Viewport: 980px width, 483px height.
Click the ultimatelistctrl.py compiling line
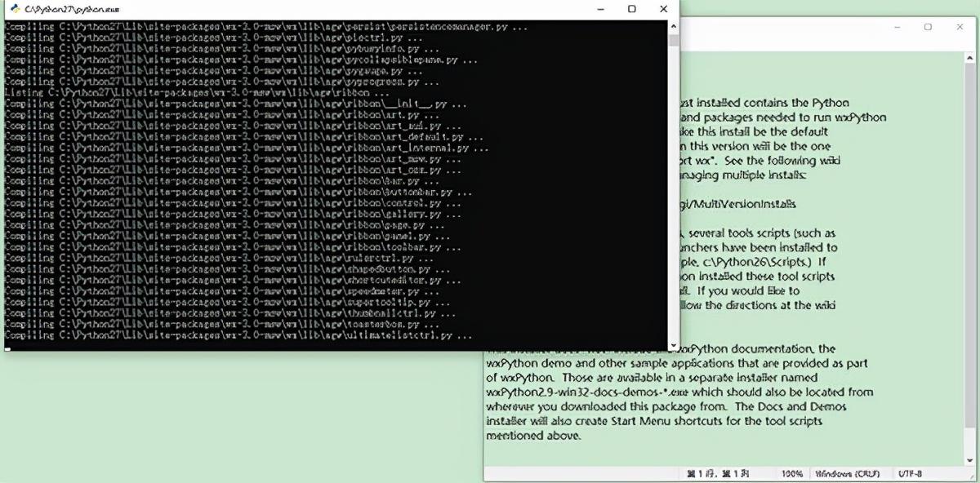coord(238,335)
